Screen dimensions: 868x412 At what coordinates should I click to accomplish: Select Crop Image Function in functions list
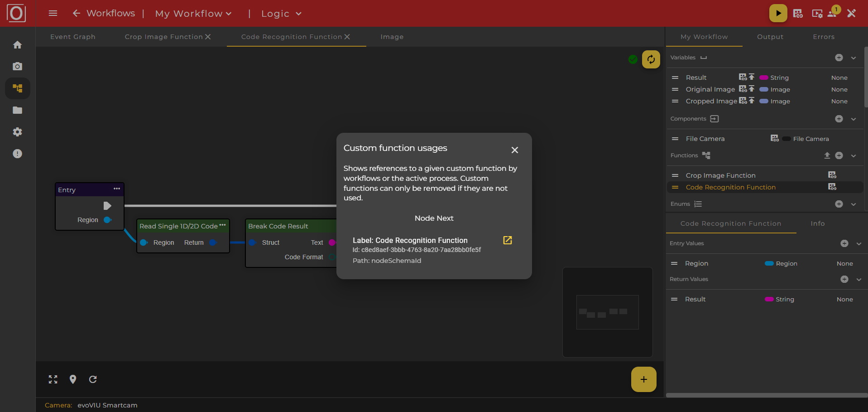point(720,175)
